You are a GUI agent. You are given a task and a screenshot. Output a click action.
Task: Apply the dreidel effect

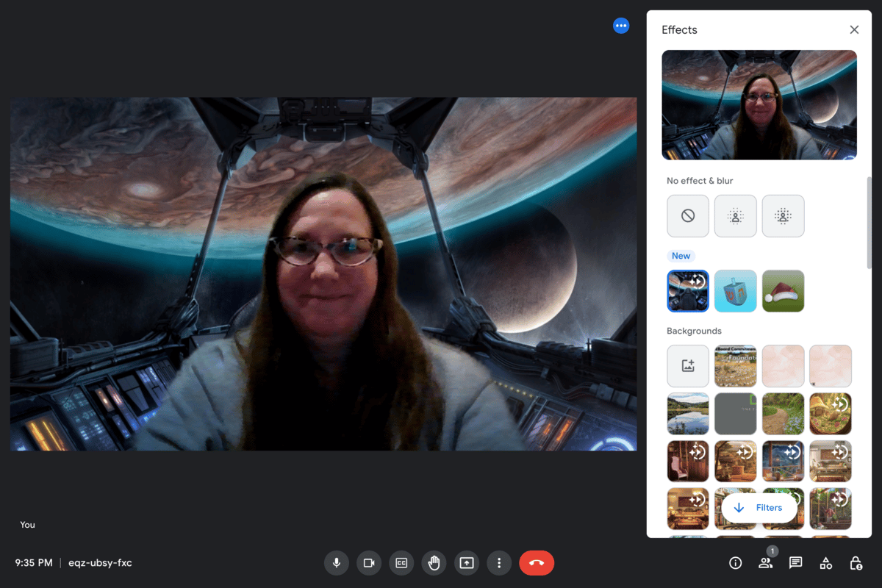[x=736, y=291]
